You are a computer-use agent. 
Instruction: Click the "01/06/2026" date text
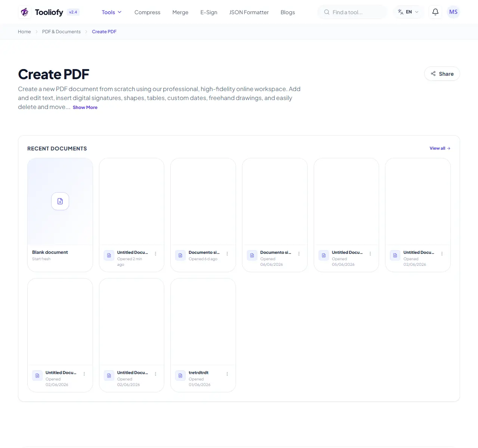pos(199,385)
